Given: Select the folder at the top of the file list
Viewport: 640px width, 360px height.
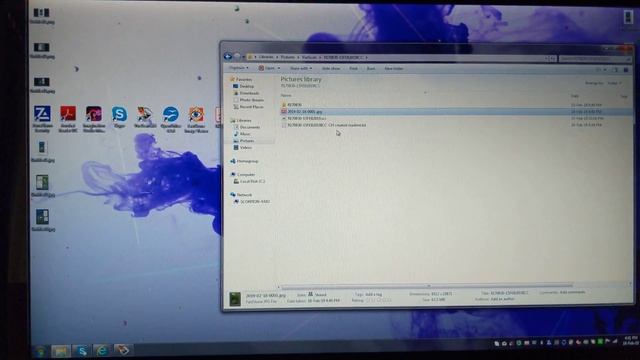Looking at the screenshot, I should click(x=291, y=104).
